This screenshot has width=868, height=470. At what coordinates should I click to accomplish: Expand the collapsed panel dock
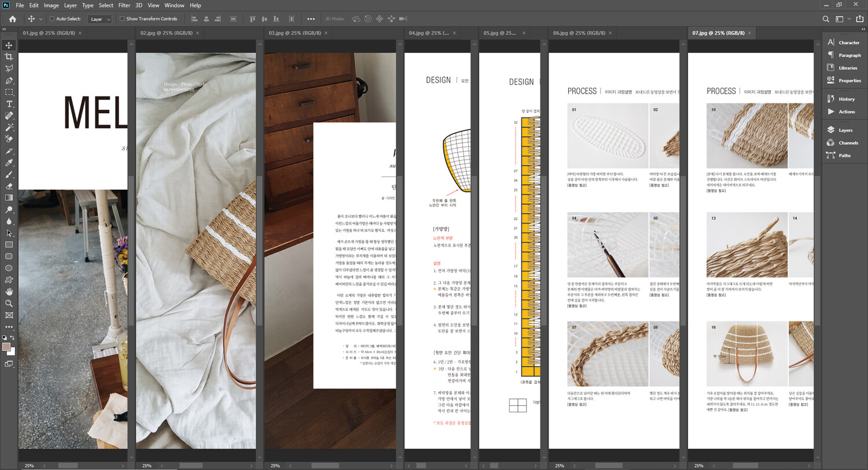point(863,28)
